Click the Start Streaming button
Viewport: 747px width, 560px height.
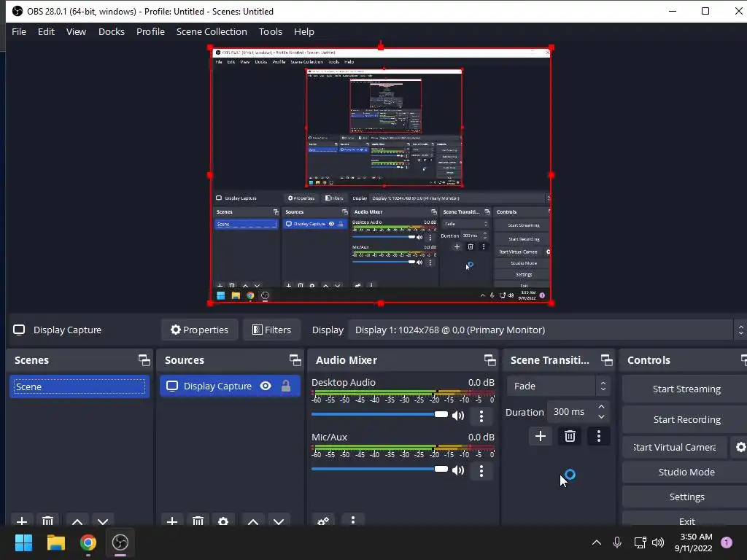point(686,389)
